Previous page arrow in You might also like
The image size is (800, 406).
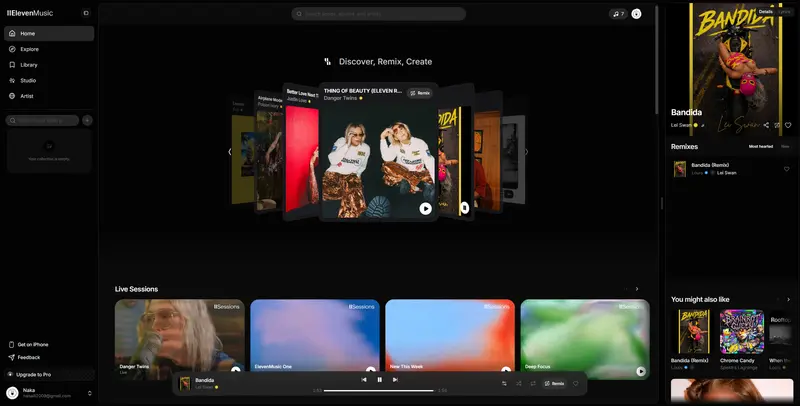tap(778, 299)
